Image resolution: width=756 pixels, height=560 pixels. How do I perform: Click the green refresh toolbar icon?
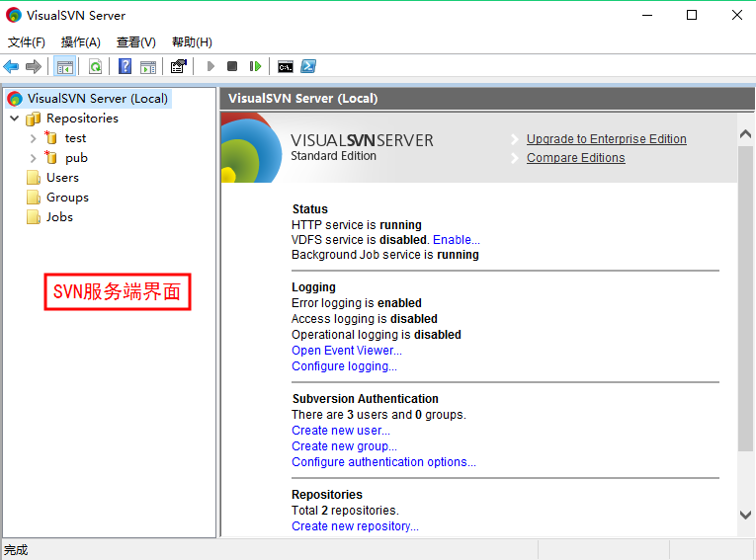[x=96, y=66]
